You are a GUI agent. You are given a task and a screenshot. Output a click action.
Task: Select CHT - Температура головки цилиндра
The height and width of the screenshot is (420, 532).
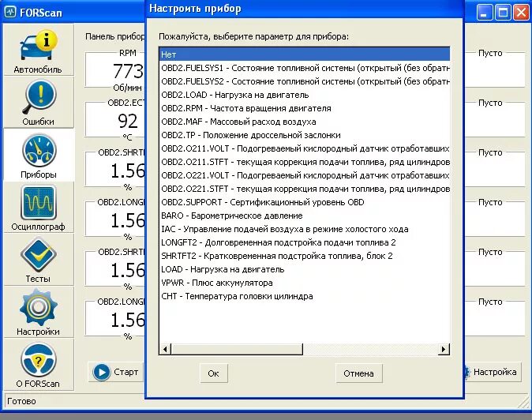pos(305,296)
